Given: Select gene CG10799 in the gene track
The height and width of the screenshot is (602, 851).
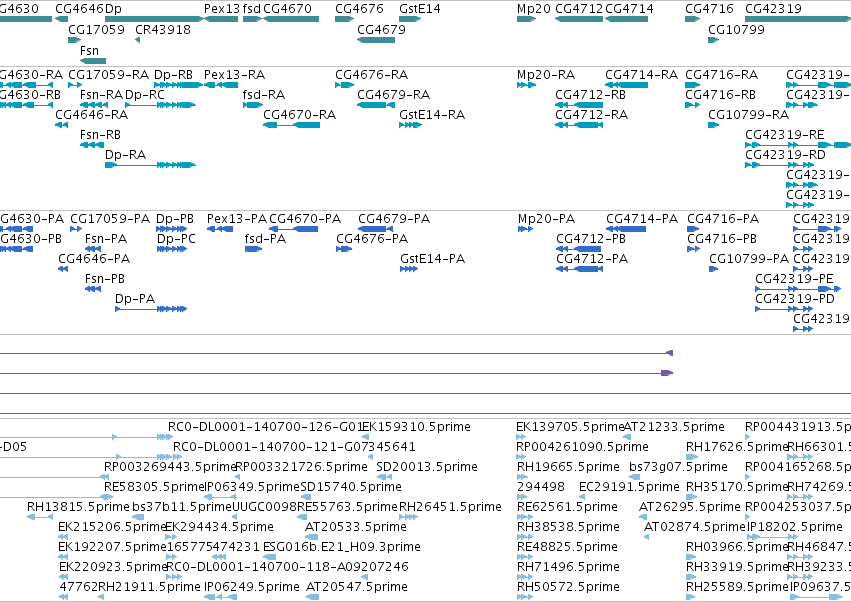Looking at the screenshot, I should click(x=714, y=40).
